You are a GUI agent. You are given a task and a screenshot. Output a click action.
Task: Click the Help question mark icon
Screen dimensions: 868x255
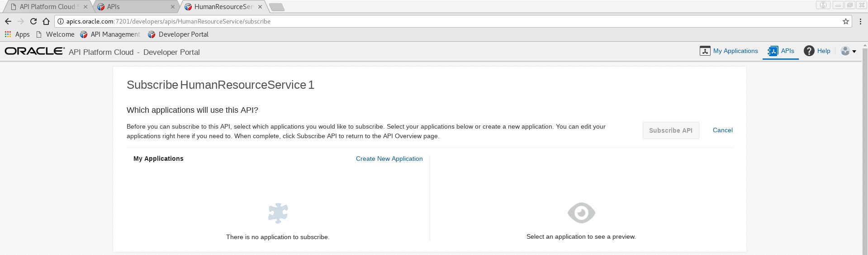pos(809,51)
